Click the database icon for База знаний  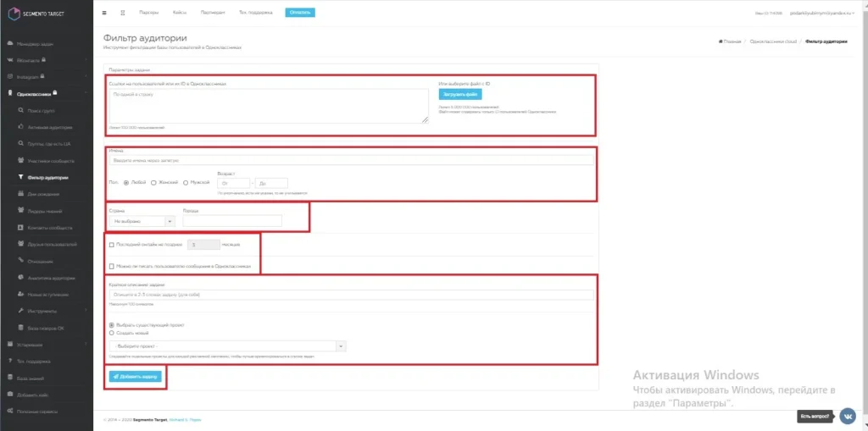10,379
